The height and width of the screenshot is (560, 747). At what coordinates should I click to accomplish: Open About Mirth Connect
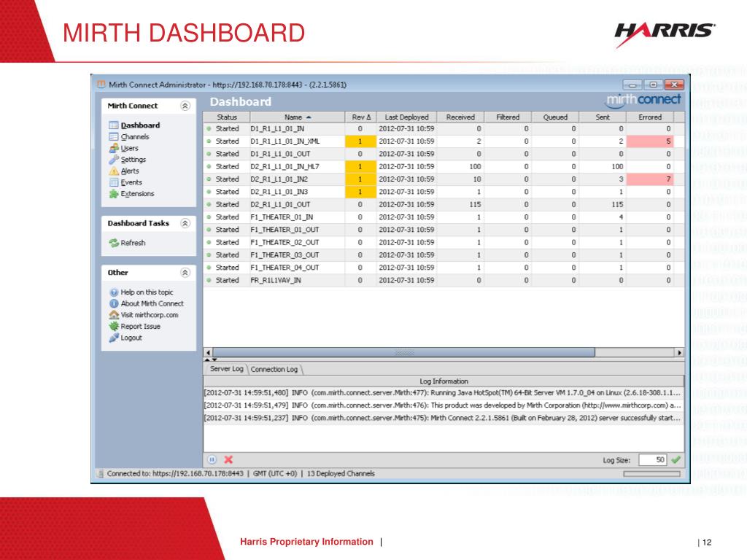coord(146,304)
